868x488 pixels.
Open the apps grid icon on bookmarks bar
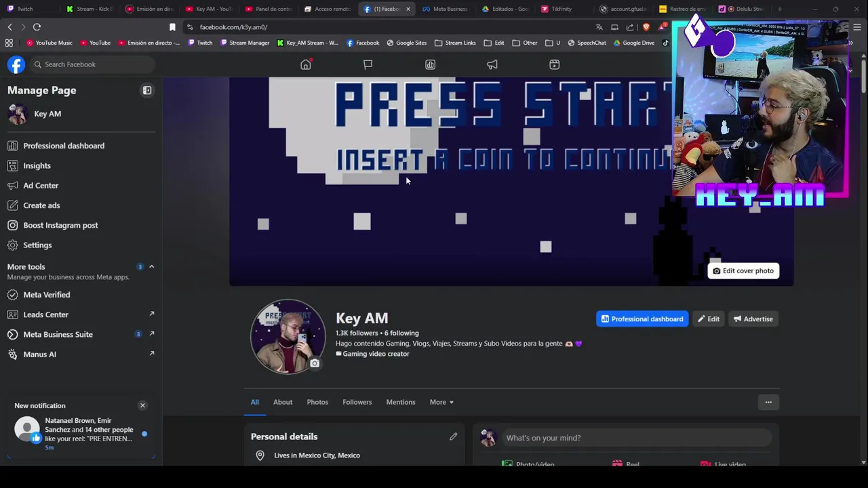pyautogui.click(x=9, y=43)
